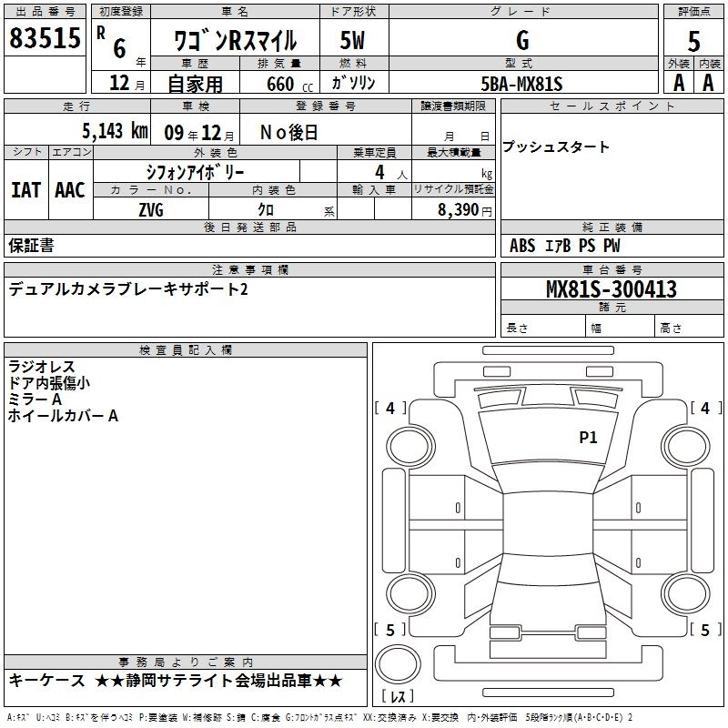Click the 車台番号 header
728x728 pixels.
pyautogui.click(x=612, y=269)
